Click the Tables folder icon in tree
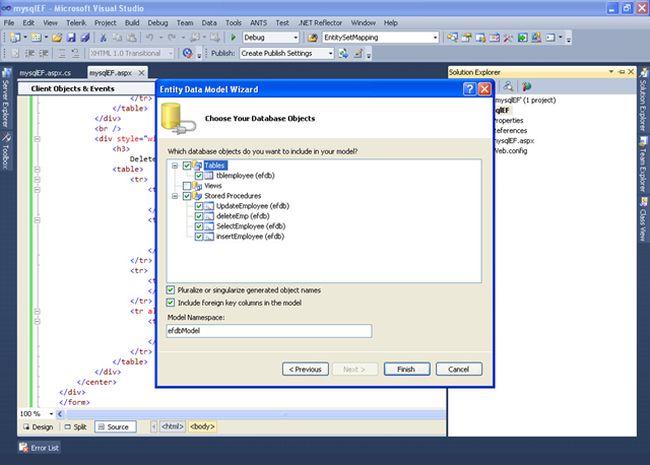 (198, 165)
